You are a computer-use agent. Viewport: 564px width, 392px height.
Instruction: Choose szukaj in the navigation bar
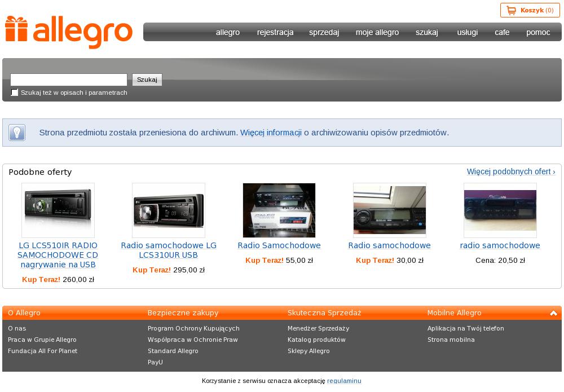point(427,32)
